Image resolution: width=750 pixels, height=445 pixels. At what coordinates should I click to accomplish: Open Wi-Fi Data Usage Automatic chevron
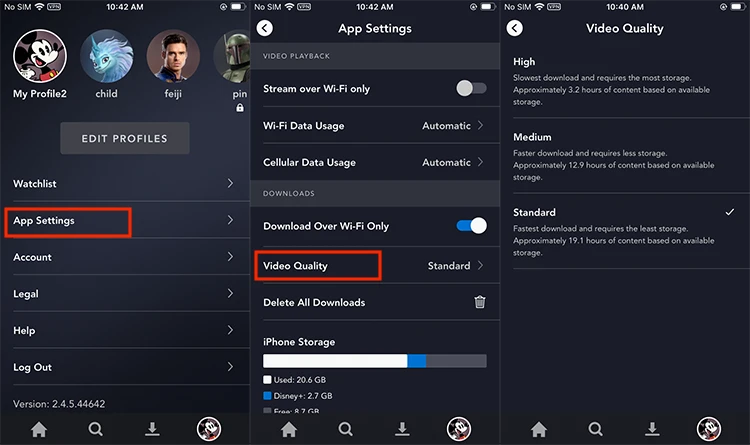click(480, 125)
